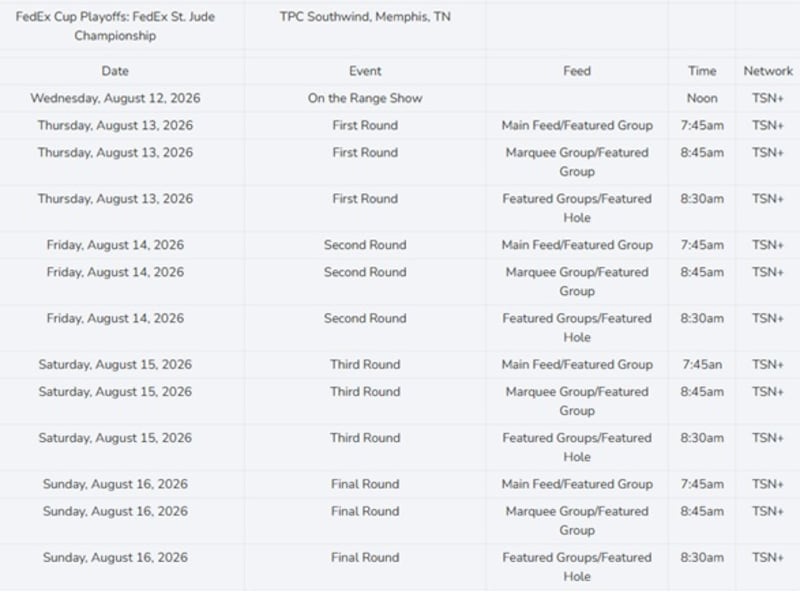Click Sunday Final Round 8:30am time
The width and height of the screenshot is (800, 592).
pyautogui.click(x=702, y=557)
